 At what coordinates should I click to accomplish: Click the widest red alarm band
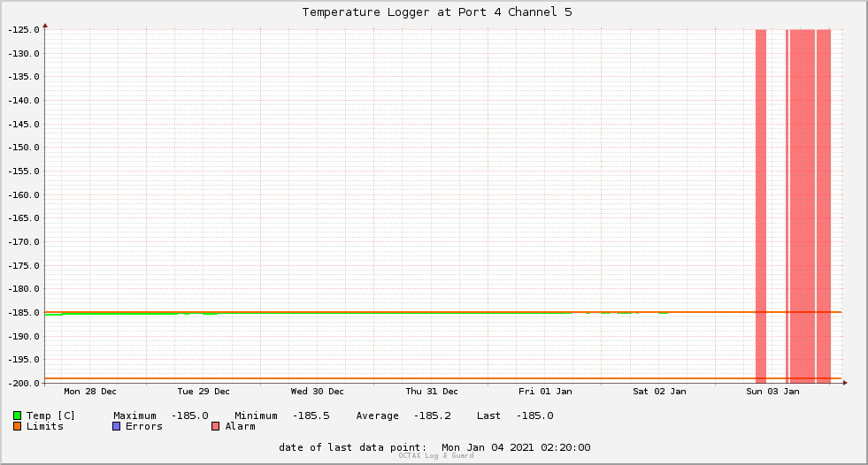click(803, 206)
